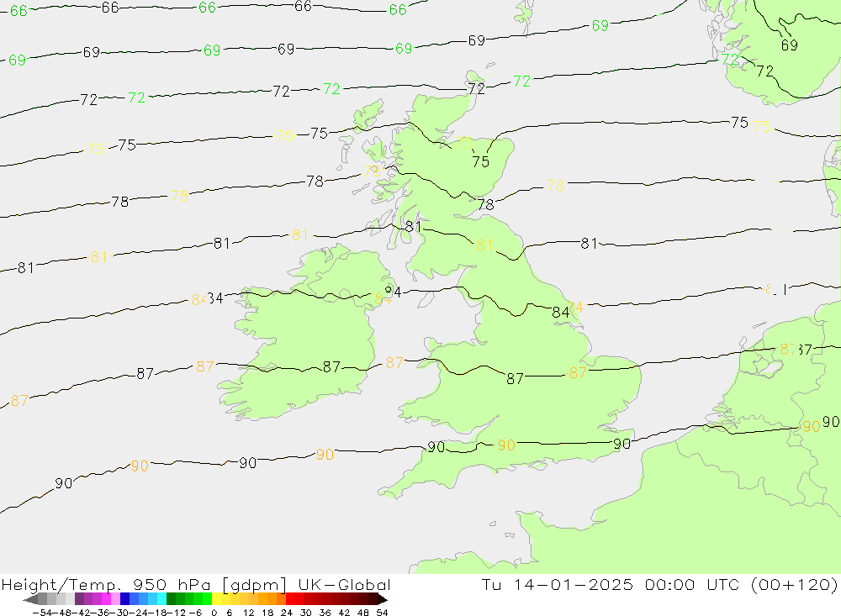
Task: Click the black 69 label over Norway
Action: (x=790, y=45)
